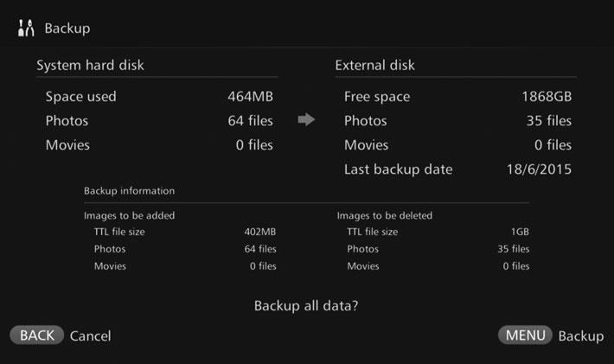614x364 pixels.
Task: Click the Backup screen title
Action: 67,29
